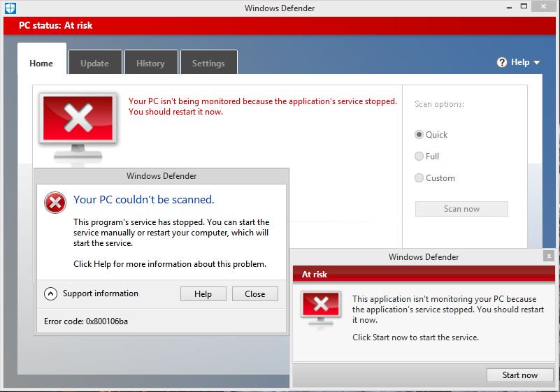Click the Windows Defender shield icon in title bar

pos(10,8)
